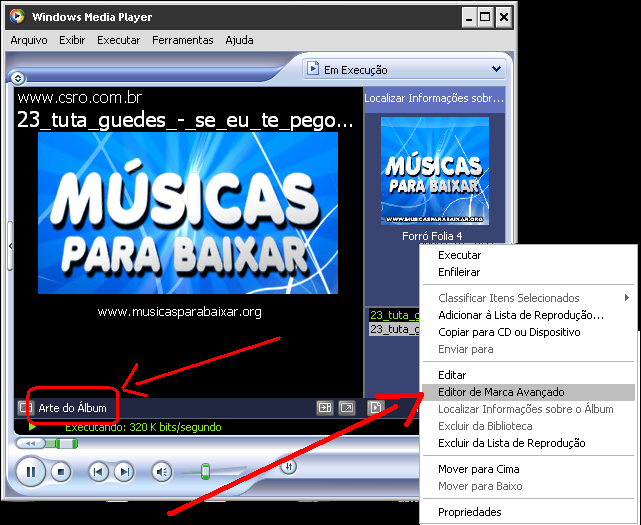The width and height of the screenshot is (641, 525).
Task: Click the video size fit button
Action: 324,408
